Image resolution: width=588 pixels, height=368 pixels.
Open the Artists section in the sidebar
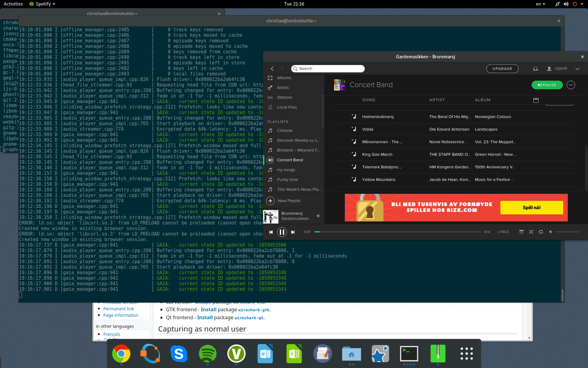tap(283, 87)
